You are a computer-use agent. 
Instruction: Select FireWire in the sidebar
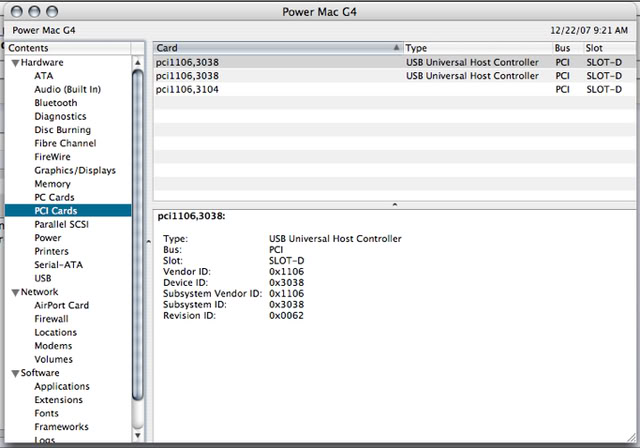pyautogui.click(x=52, y=157)
